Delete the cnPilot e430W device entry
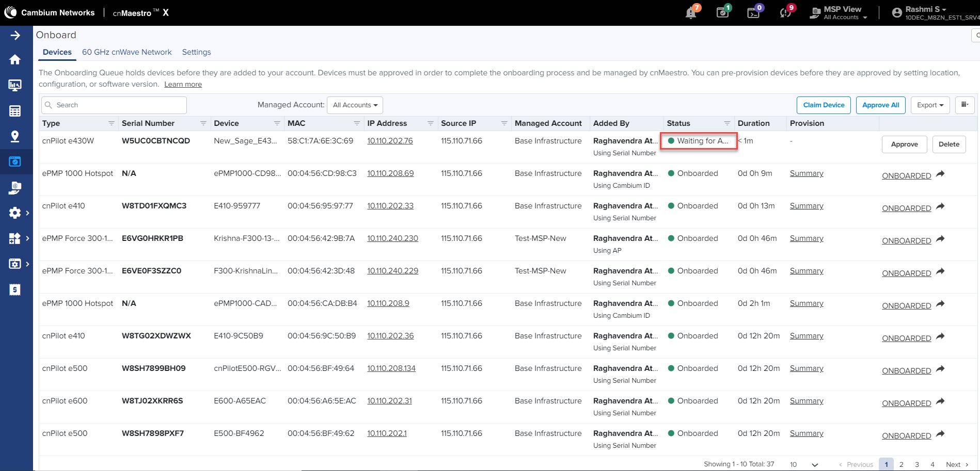980x471 pixels. coord(949,144)
